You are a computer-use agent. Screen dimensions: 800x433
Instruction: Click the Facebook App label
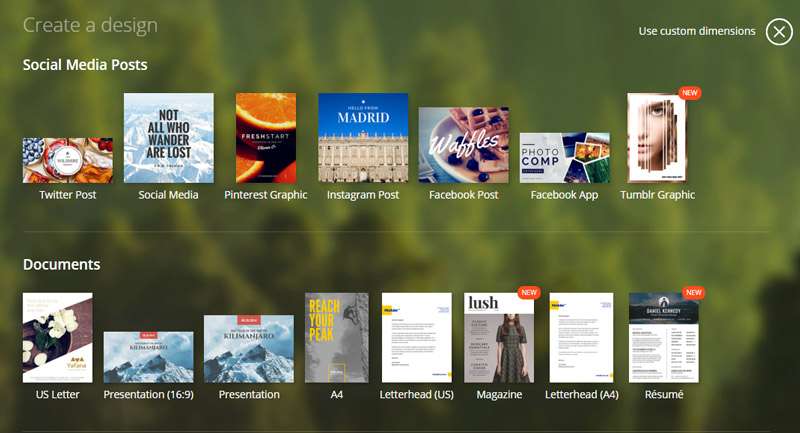564,195
